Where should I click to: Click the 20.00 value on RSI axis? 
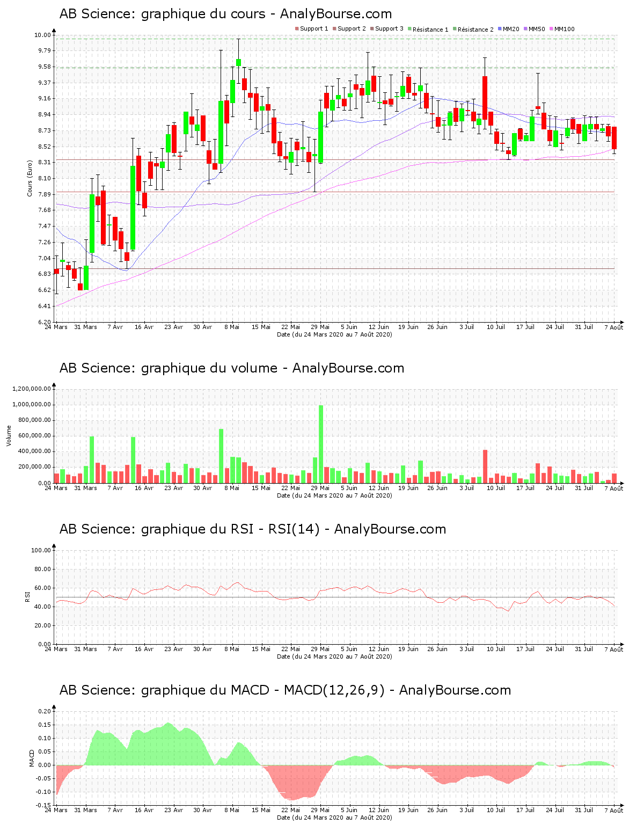(42, 625)
